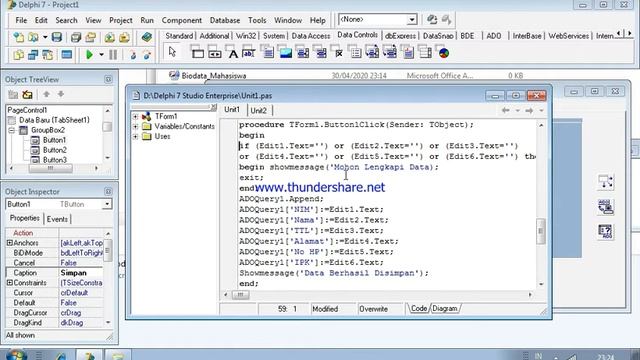Select the arrow pointer in the component palette

coord(172,52)
